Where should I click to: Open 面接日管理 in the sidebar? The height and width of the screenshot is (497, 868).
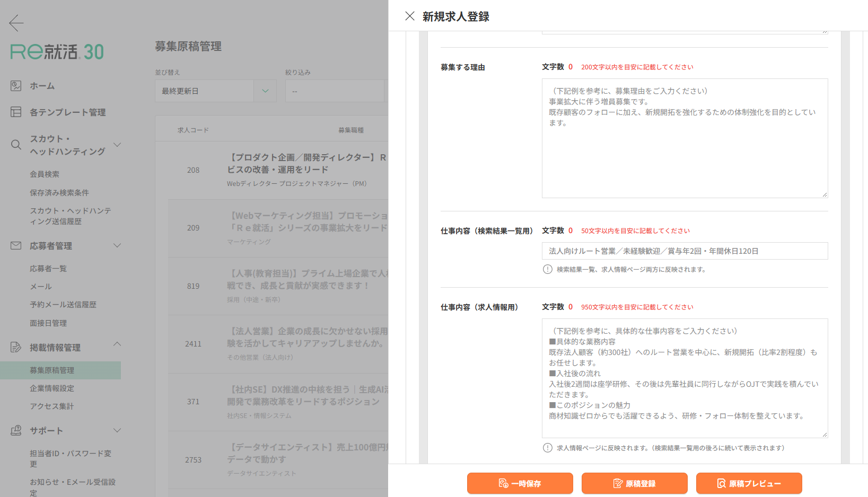[48, 323]
